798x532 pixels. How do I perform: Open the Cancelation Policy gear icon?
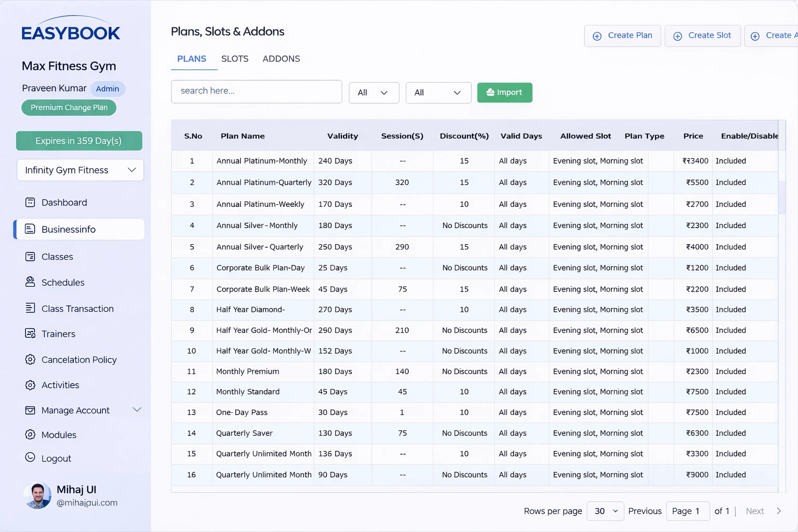pyautogui.click(x=31, y=360)
